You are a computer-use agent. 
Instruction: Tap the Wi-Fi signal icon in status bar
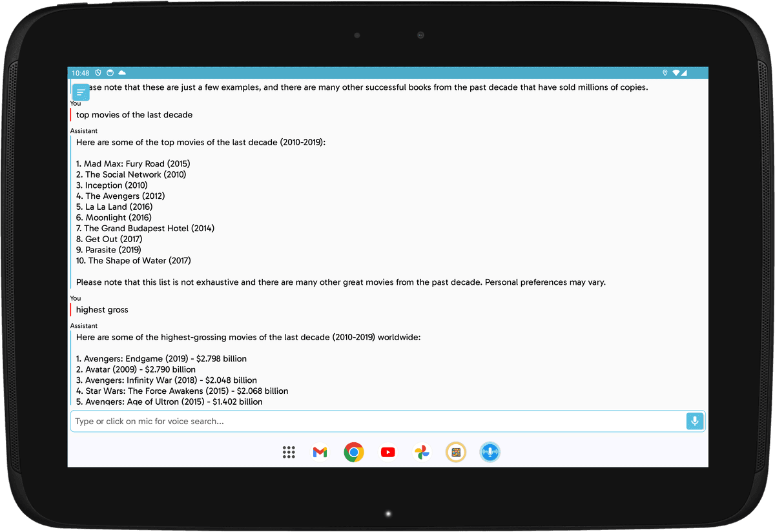coord(676,73)
